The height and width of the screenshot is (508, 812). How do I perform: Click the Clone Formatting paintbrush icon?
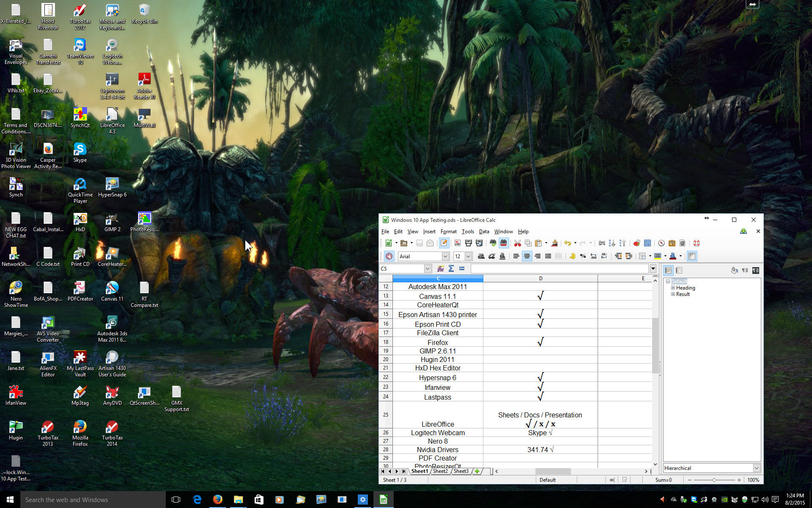(x=554, y=243)
